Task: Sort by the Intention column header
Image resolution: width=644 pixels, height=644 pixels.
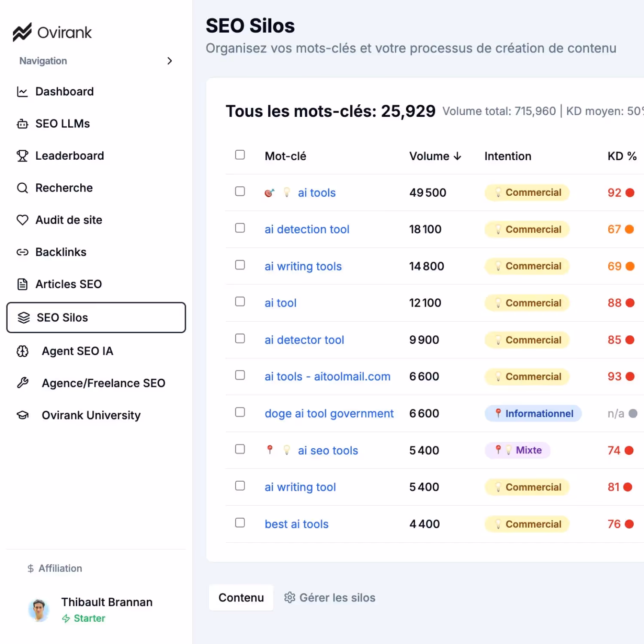Action: click(x=508, y=156)
